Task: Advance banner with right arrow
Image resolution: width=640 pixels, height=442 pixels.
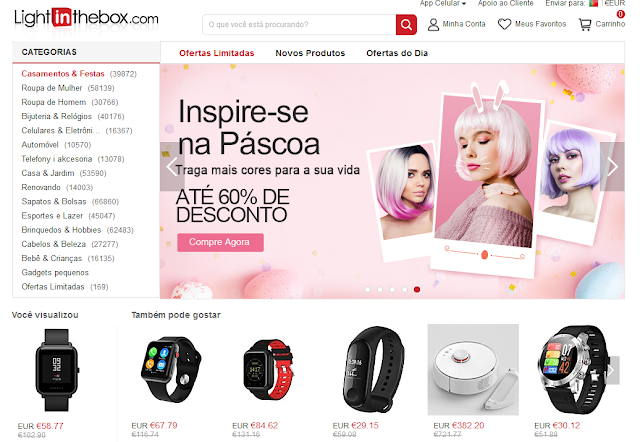Action: pos(612,167)
